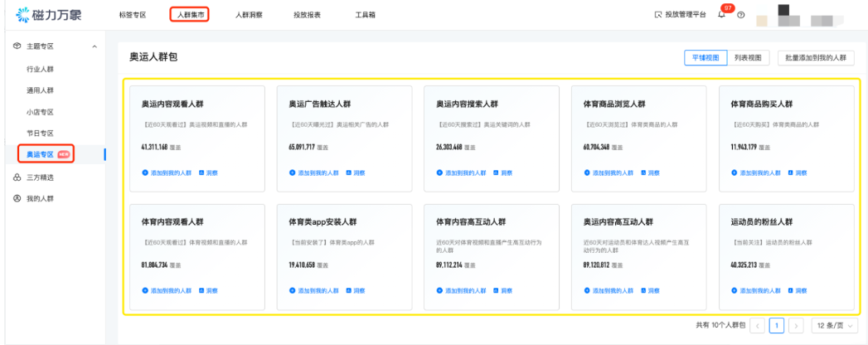Go to next page arrow
Image resolution: width=868 pixels, height=345 pixels.
[796, 326]
